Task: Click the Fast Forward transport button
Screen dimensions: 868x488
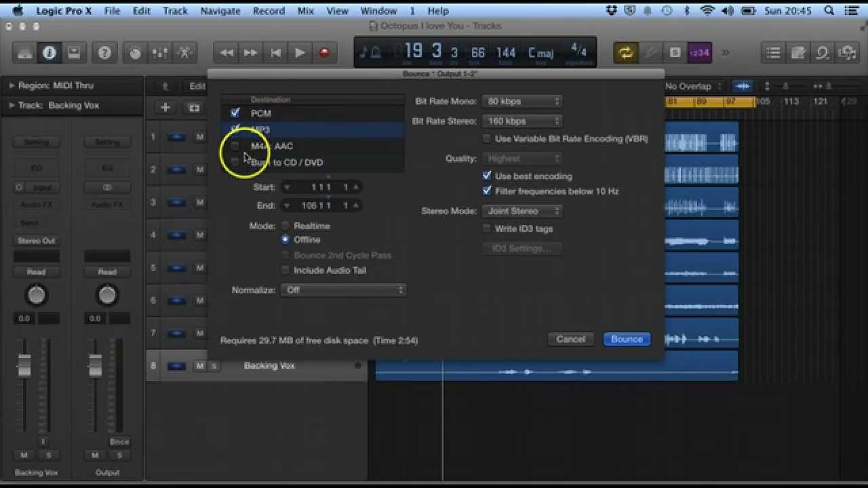Action: (250, 52)
